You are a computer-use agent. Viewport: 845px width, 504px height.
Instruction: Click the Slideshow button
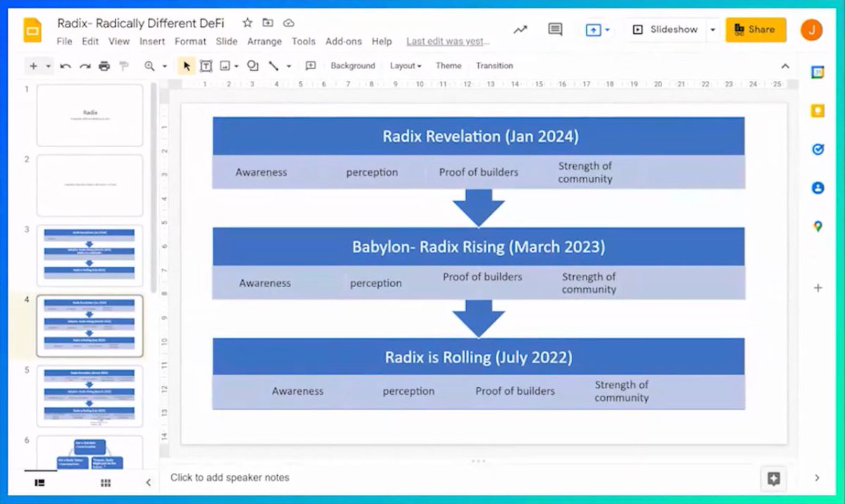point(665,30)
